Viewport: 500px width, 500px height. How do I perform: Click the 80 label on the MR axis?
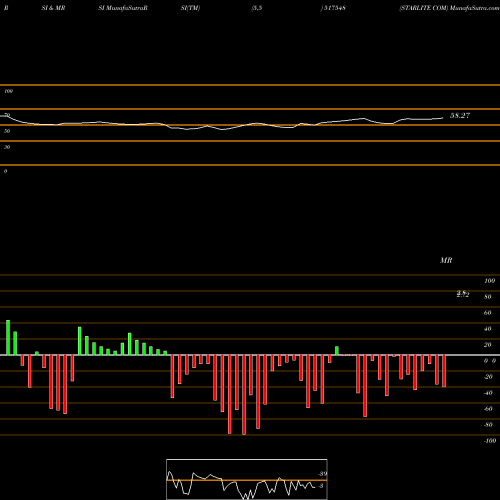pyautogui.click(x=488, y=297)
